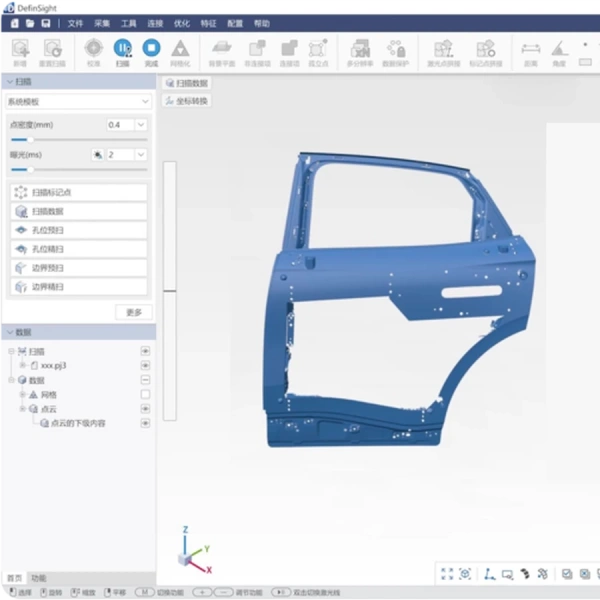The width and height of the screenshot is (600, 600).
Task: Collapse the 数据 tree node
Action: click(11, 380)
